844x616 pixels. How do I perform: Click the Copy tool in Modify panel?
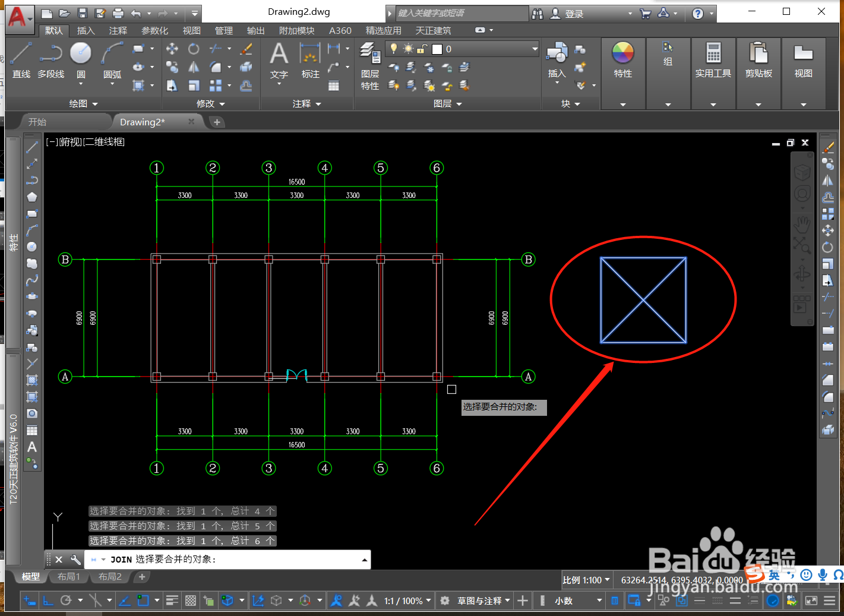[x=172, y=67]
